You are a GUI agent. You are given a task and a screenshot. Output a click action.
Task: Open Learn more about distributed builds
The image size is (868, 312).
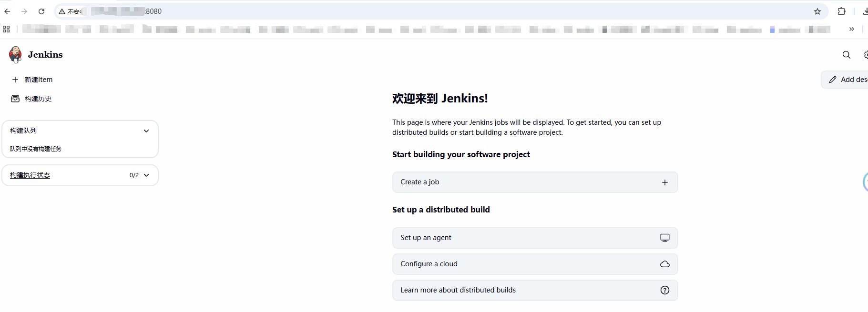click(x=535, y=290)
